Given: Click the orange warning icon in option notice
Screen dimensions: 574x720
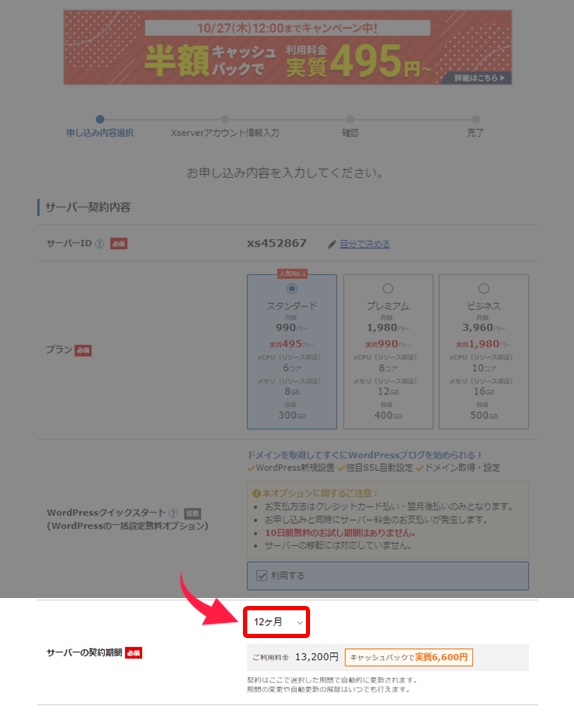Looking at the screenshot, I should click(x=257, y=494).
